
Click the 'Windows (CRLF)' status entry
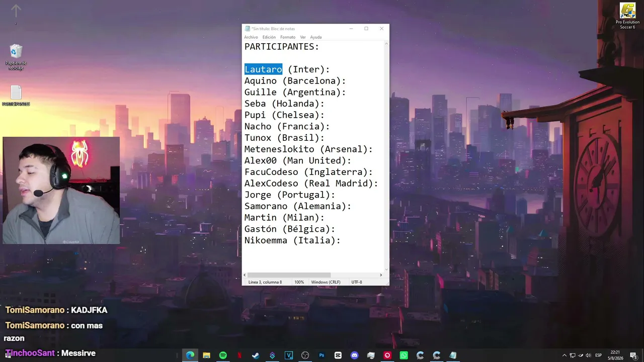click(x=326, y=282)
